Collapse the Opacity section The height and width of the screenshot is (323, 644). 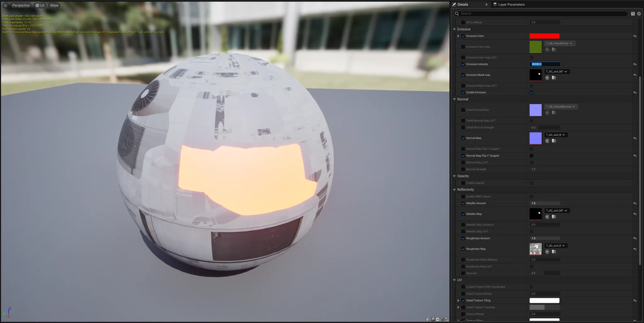coord(455,176)
